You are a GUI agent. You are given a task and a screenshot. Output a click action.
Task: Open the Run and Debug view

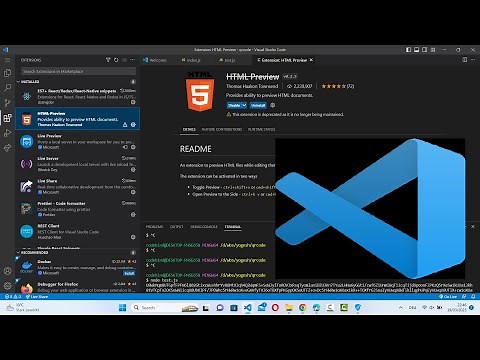(x=7, y=133)
